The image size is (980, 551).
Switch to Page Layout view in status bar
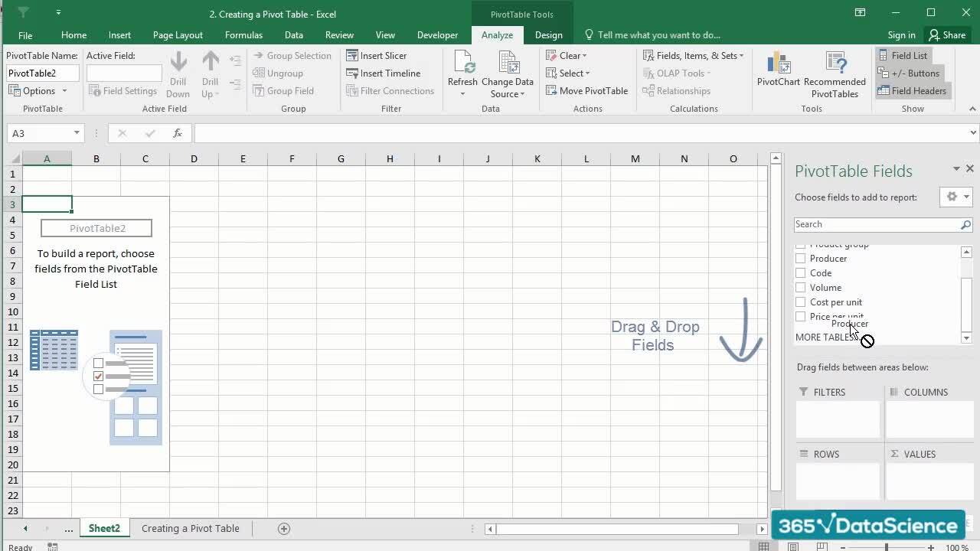[x=793, y=546]
